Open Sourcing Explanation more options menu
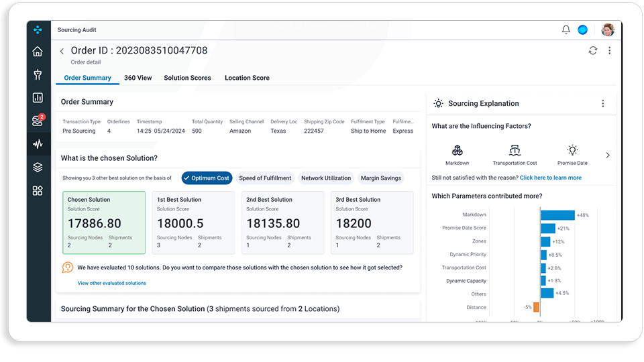The height and width of the screenshot is (362, 644). coord(603,103)
